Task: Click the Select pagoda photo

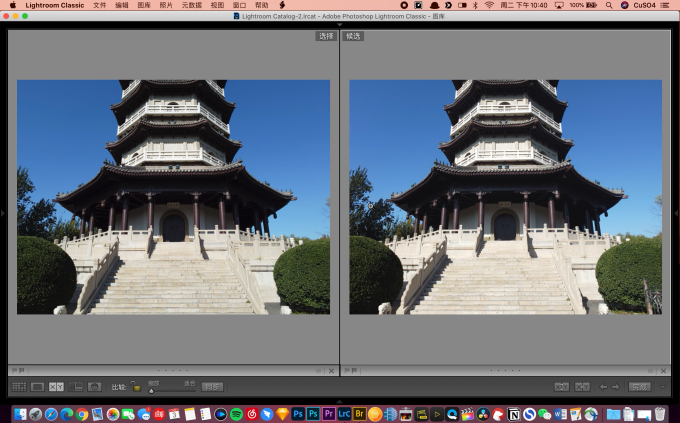Action: pos(173,197)
